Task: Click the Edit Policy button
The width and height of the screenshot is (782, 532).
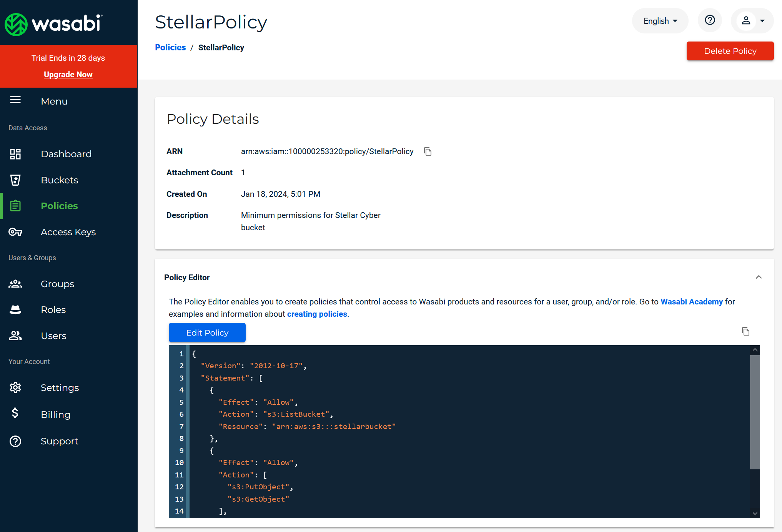Action: (x=207, y=332)
